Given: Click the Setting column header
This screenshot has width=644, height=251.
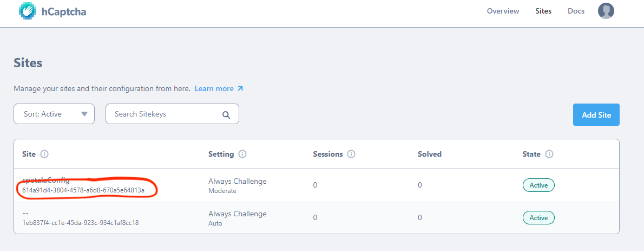Looking at the screenshot, I should (x=221, y=155).
